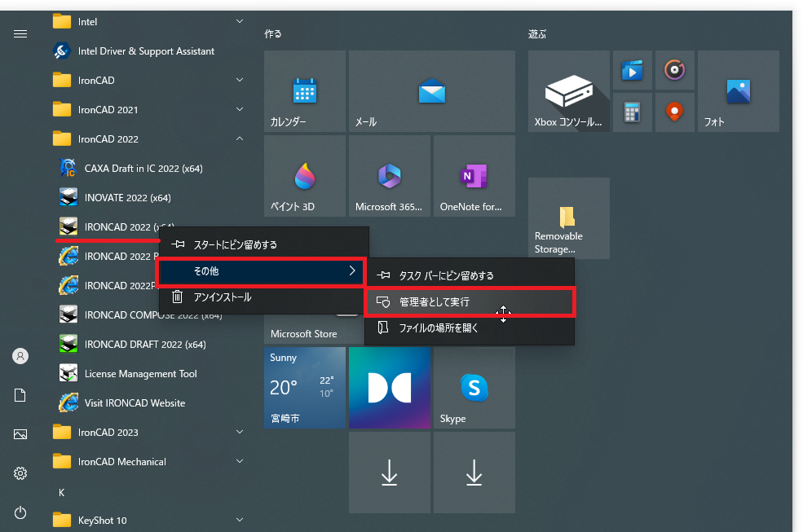Image resolution: width=803 pixels, height=532 pixels.
Task: Open the Sunny 宮崎市 weather tile
Action: [305, 388]
